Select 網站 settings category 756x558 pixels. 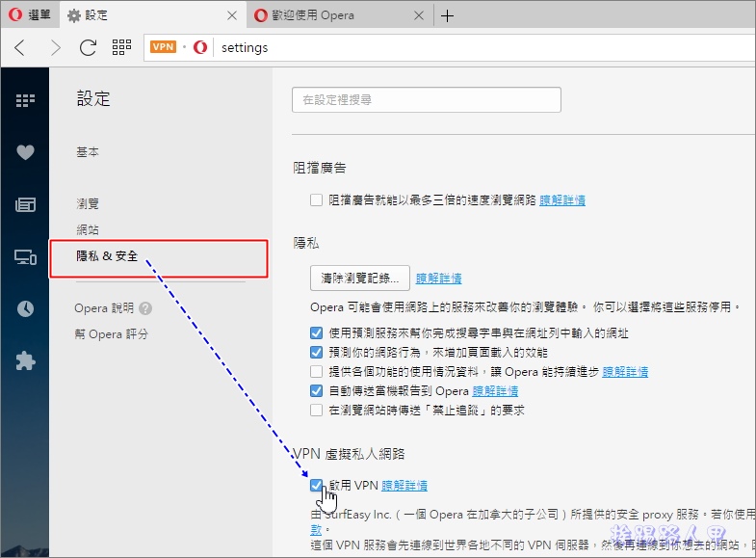tap(88, 229)
